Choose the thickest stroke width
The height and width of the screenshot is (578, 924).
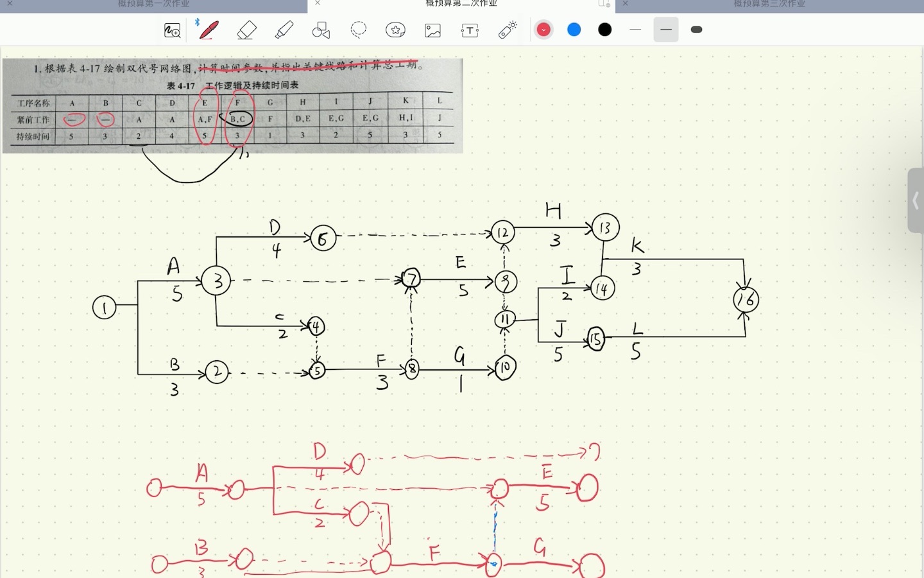click(697, 30)
